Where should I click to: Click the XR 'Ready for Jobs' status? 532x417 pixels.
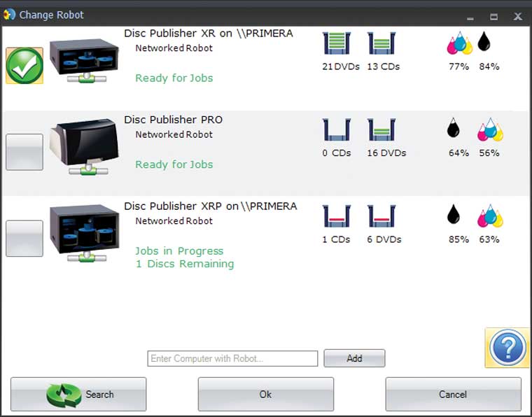(x=174, y=78)
